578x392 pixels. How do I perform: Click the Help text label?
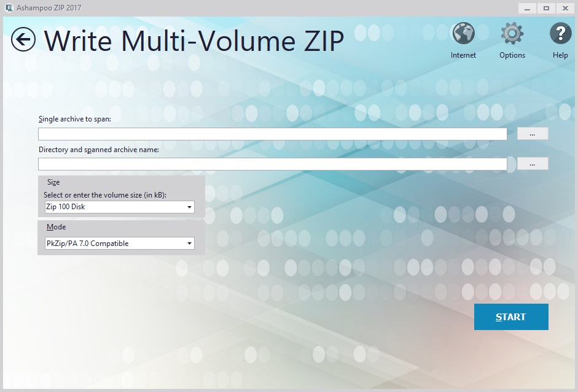click(x=560, y=55)
